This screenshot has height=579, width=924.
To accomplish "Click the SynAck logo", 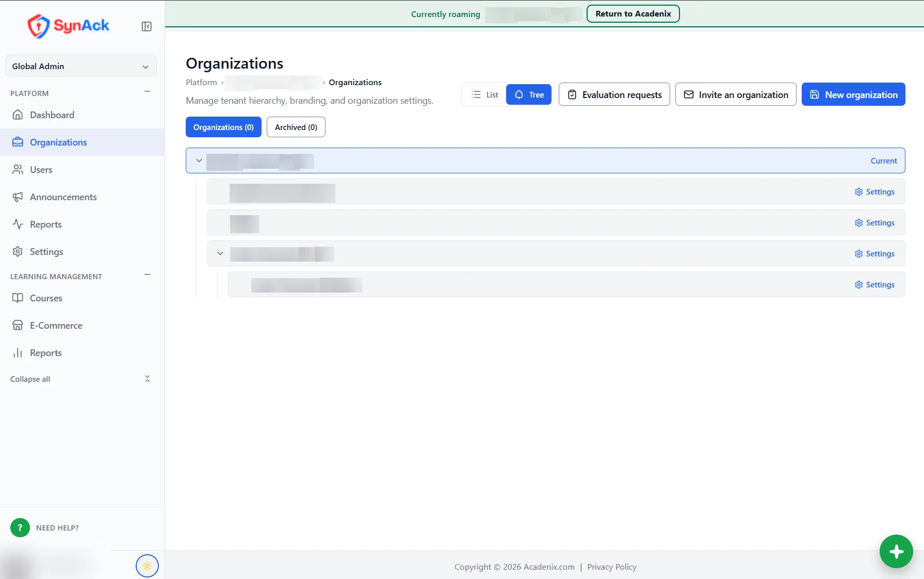I will click(x=68, y=26).
